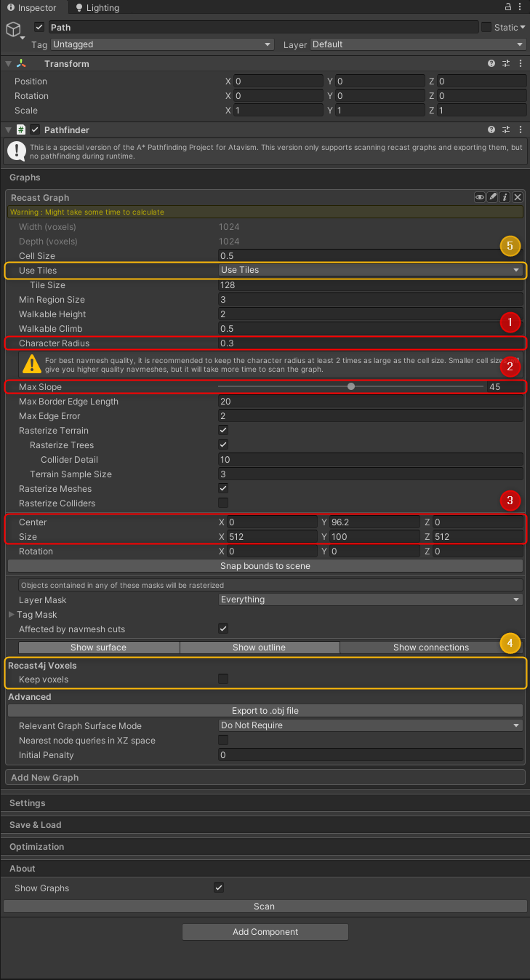Viewport: 530px width, 980px height.
Task: Open the Transform component help reference
Action: pyautogui.click(x=492, y=64)
